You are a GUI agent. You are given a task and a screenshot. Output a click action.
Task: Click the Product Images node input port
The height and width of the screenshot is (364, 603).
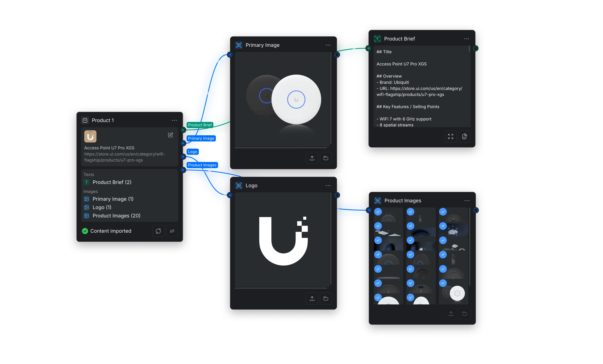(369, 210)
